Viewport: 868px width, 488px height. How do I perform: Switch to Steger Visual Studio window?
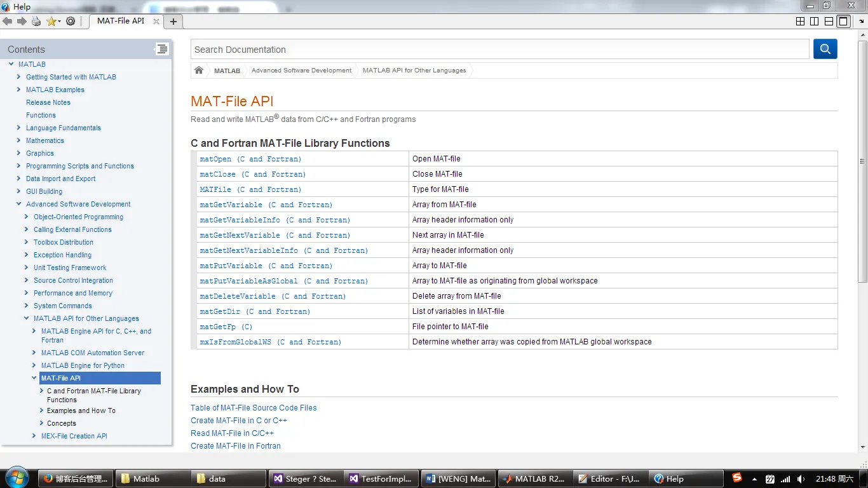coord(305,478)
